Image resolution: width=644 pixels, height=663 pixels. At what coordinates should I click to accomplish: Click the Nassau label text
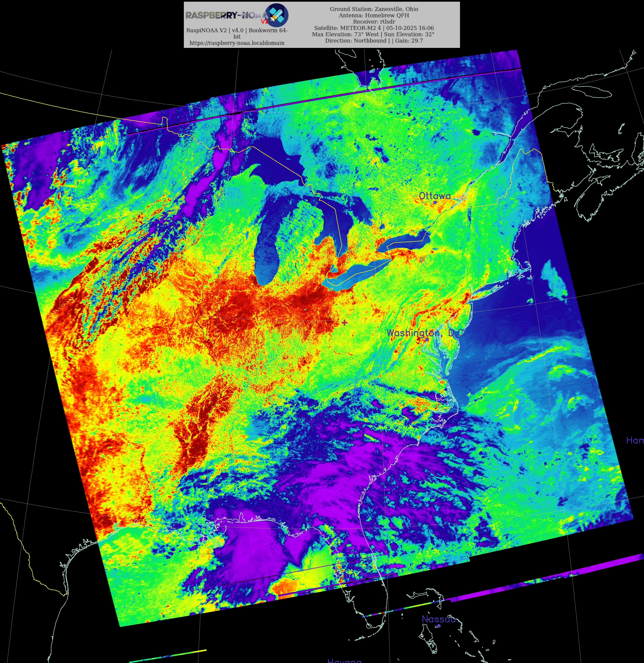[x=439, y=619]
